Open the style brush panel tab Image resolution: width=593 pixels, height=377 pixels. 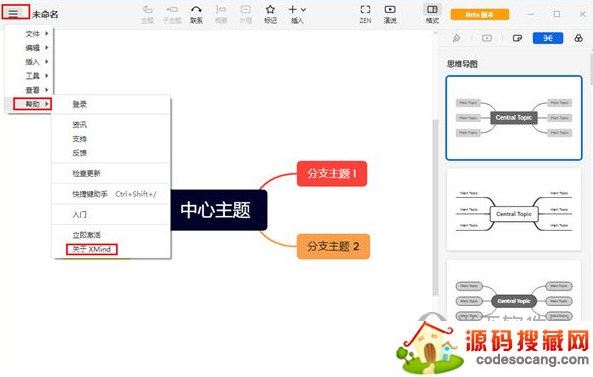[x=456, y=38]
